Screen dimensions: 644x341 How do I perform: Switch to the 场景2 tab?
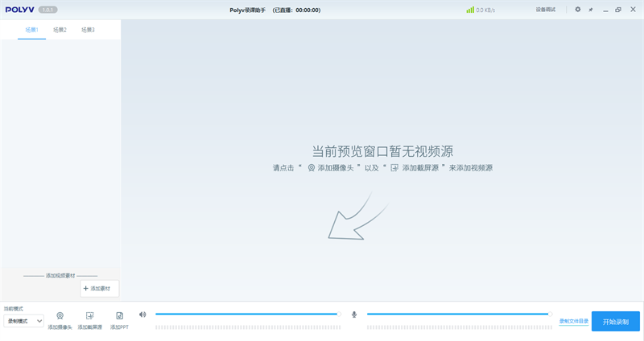coord(60,30)
